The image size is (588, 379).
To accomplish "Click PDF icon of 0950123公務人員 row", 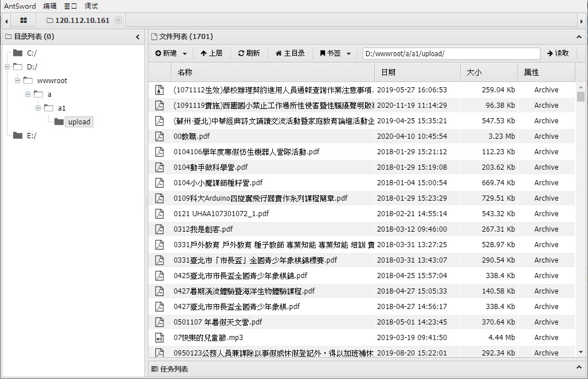I will point(159,353).
